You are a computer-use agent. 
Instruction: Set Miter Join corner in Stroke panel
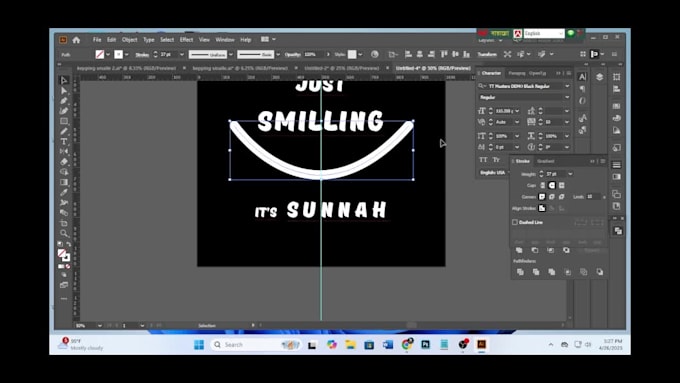[x=542, y=196]
